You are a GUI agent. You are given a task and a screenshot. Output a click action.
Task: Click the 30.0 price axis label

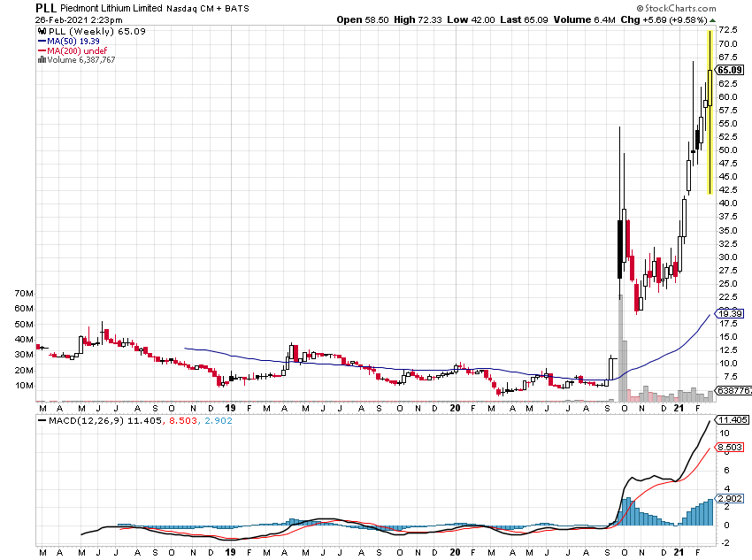pyautogui.click(x=727, y=257)
